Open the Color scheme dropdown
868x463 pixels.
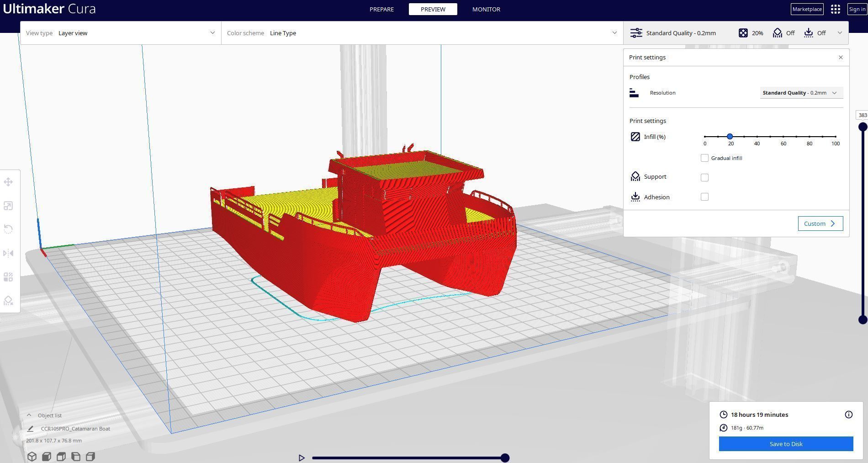[x=422, y=33]
